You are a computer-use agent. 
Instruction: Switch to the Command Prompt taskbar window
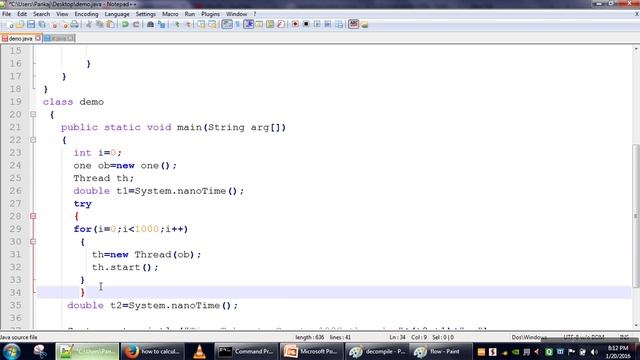(246, 351)
